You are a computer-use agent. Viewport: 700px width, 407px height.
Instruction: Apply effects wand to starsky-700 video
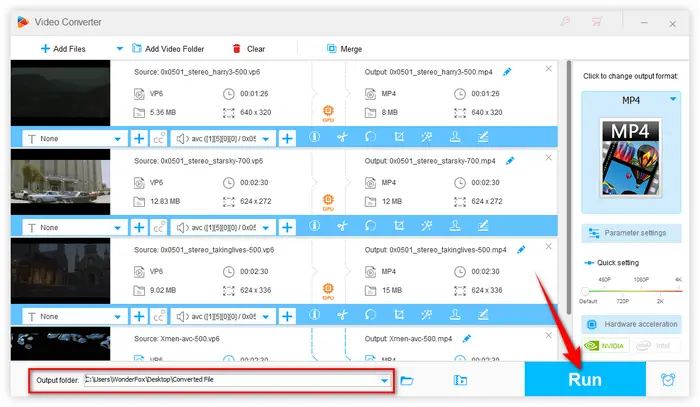427,226
